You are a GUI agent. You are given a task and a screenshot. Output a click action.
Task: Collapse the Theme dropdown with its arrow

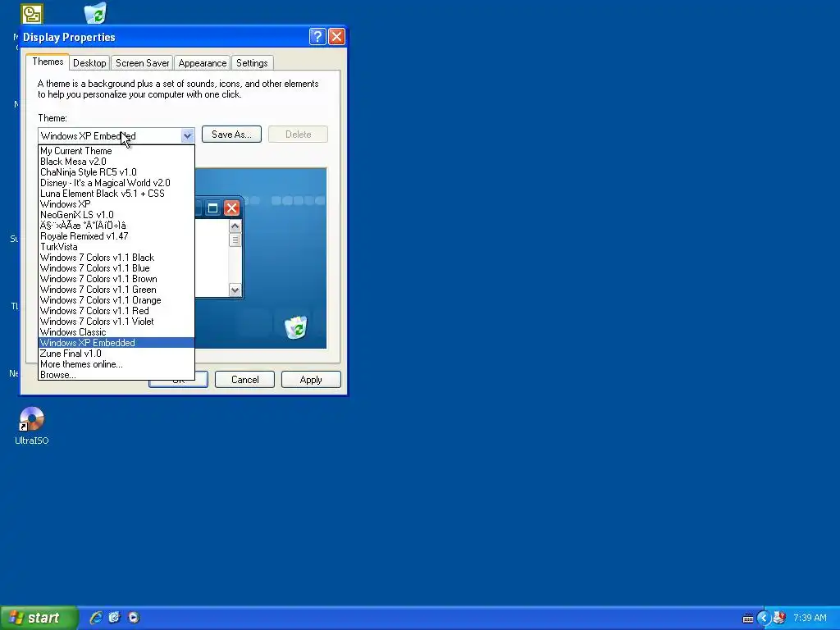(x=187, y=135)
